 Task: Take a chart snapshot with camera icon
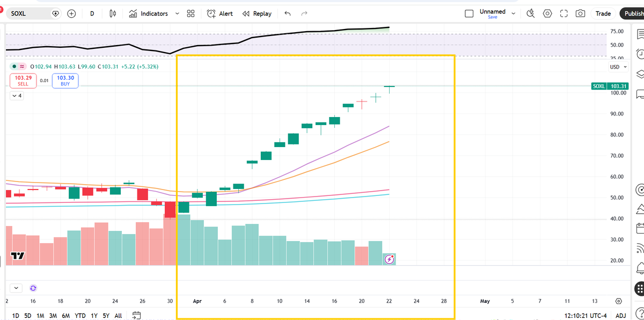580,13
